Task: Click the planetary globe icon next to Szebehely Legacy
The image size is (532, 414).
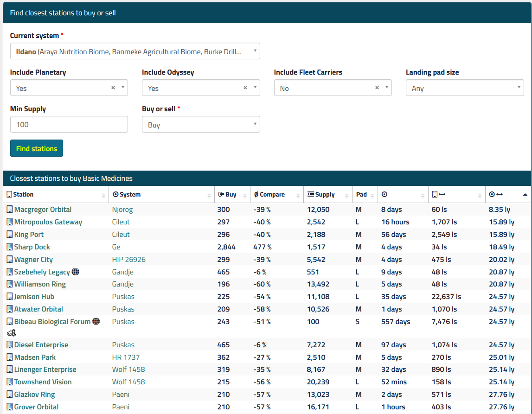Action: [75, 272]
